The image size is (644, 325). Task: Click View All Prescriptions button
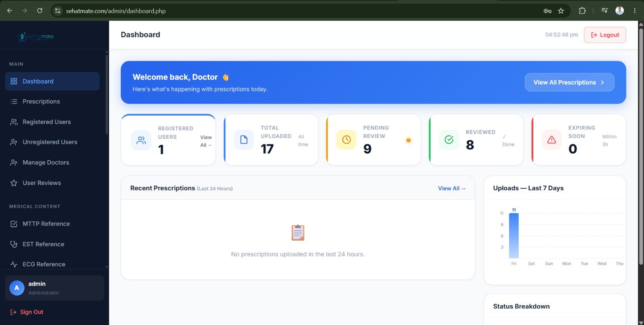click(570, 82)
